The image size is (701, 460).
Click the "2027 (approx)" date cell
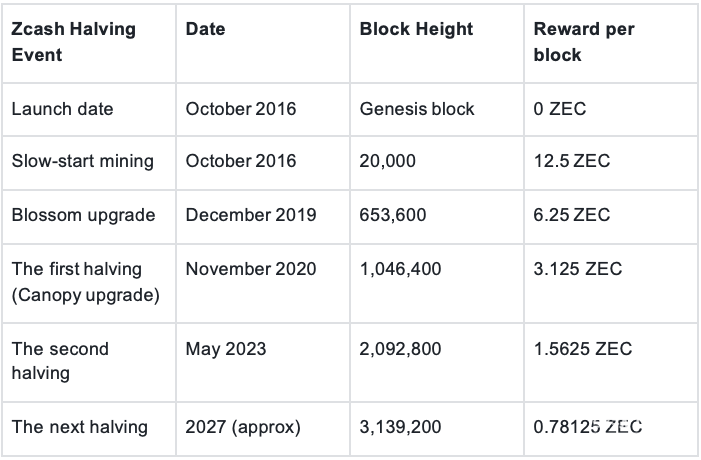coord(241,427)
